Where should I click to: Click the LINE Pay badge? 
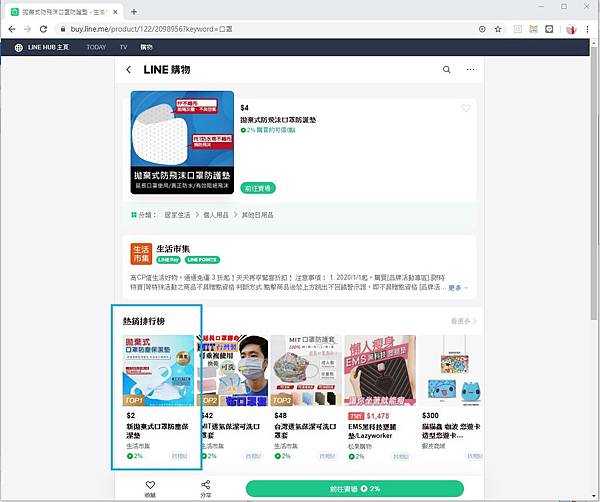[168, 260]
